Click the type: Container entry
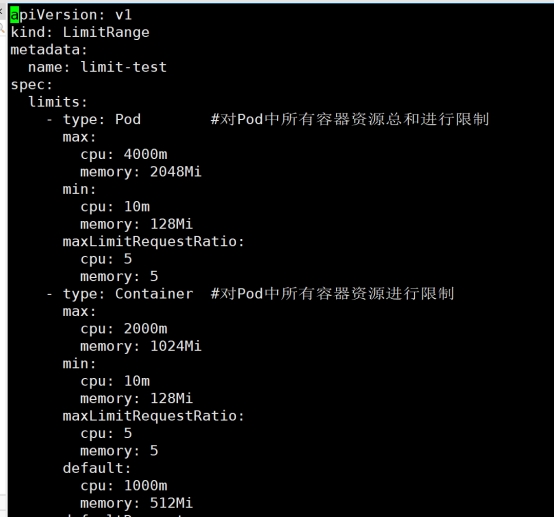Screen dimensions: 554x517 pyautogui.click(x=128, y=294)
